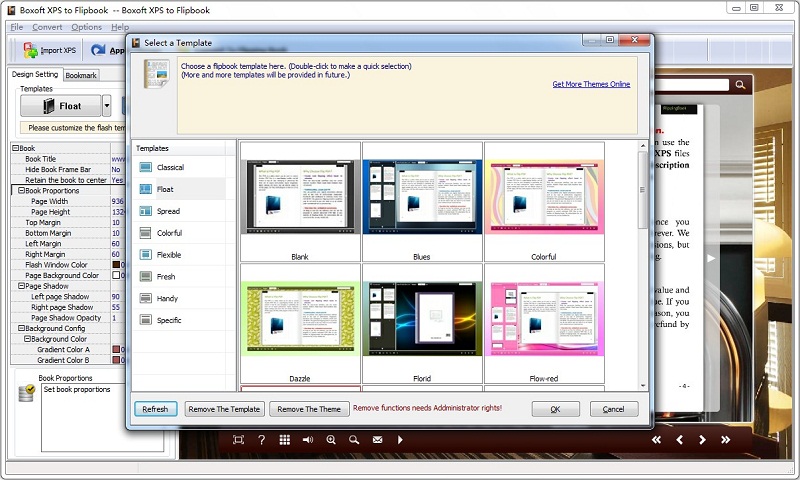This screenshot has width=800, height=480.
Task: Click the Refresh button
Action: (155, 409)
